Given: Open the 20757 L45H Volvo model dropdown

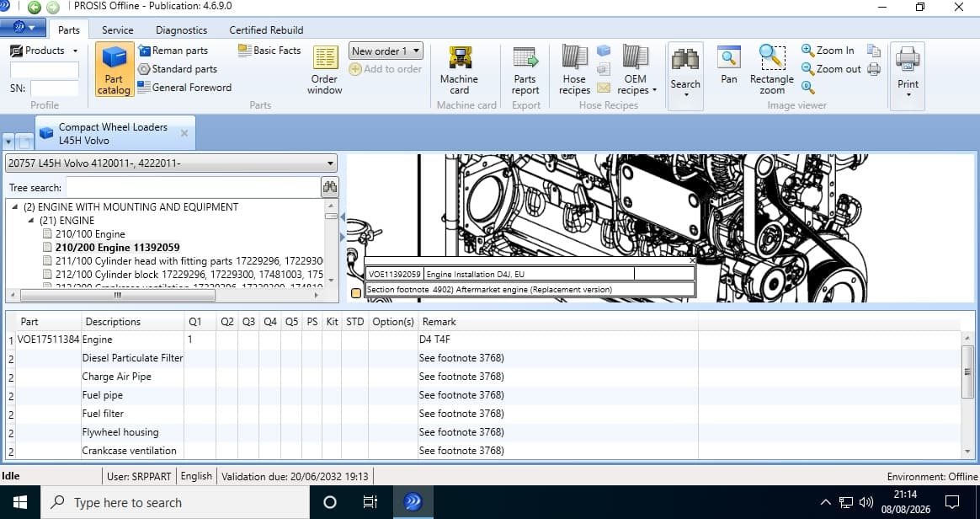Looking at the screenshot, I should point(171,163).
